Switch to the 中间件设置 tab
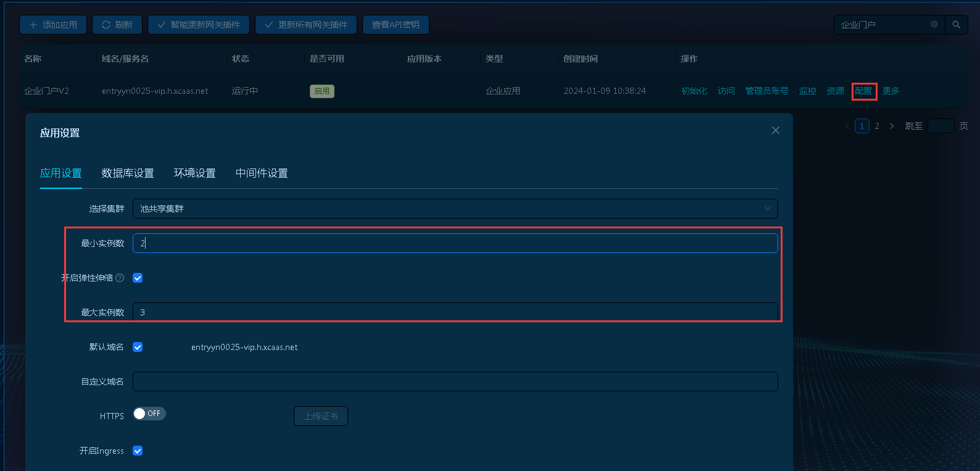Viewport: 980px width, 471px height. (262, 173)
